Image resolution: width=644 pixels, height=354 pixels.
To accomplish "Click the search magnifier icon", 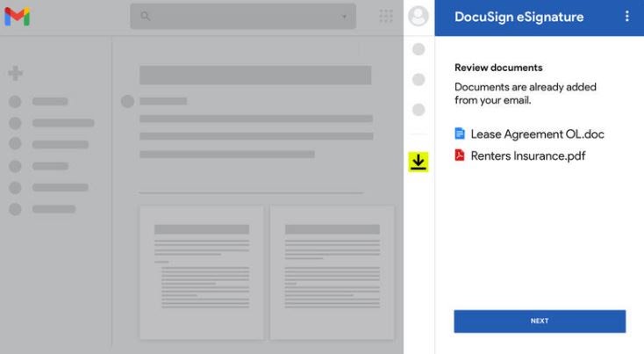I will pyautogui.click(x=146, y=16).
